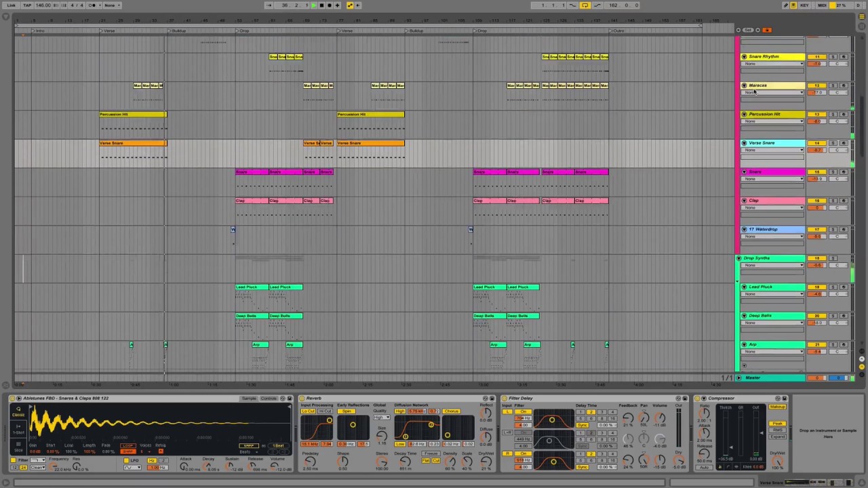This screenshot has width=868, height=488.
Task: Solo the Snare Rhythm track
Action: click(x=833, y=57)
